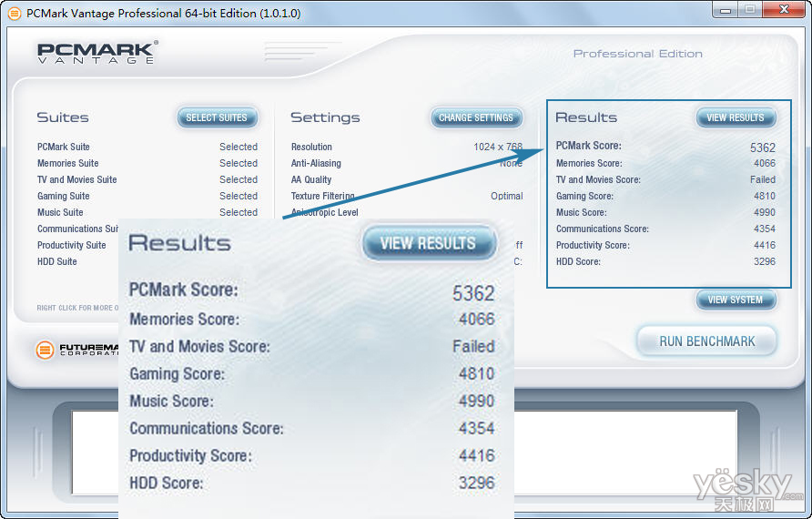Image resolution: width=812 pixels, height=519 pixels.
Task: Click the Texture Filtering setting label
Action: click(322, 197)
